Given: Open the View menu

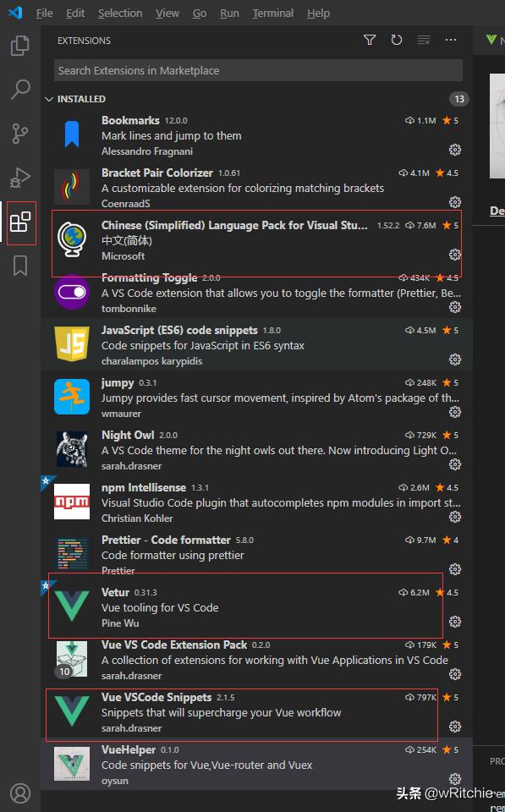Looking at the screenshot, I should coord(167,13).
